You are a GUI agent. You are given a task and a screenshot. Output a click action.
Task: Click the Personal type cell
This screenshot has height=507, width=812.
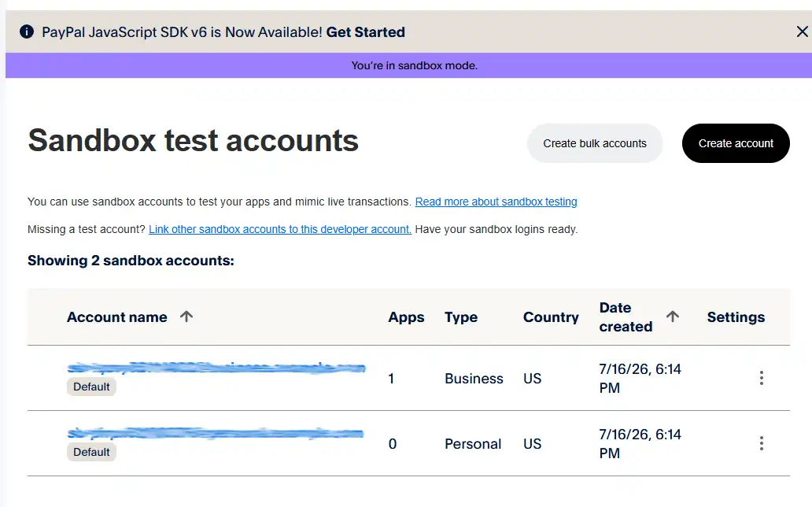(473, 444)
